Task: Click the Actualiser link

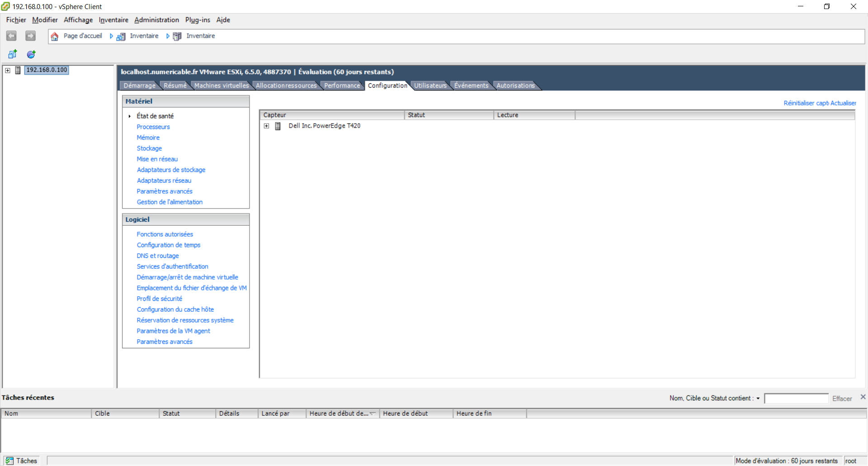Action: (x=843, y=103)
